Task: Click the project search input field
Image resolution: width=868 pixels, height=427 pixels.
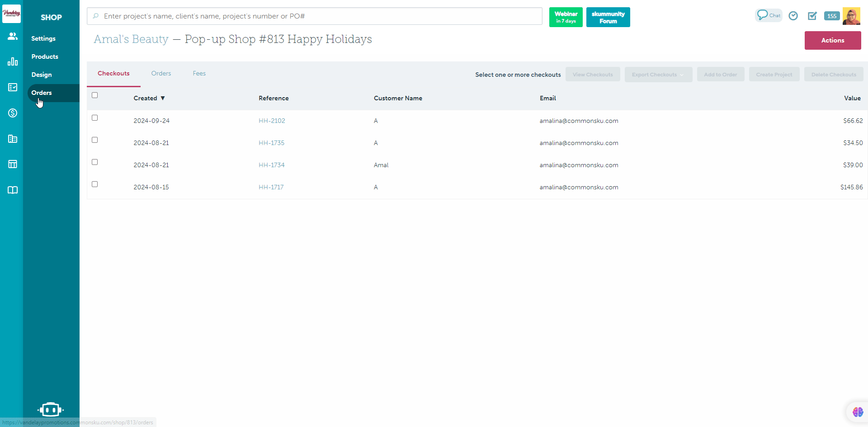Action: [x=316, y=16]
